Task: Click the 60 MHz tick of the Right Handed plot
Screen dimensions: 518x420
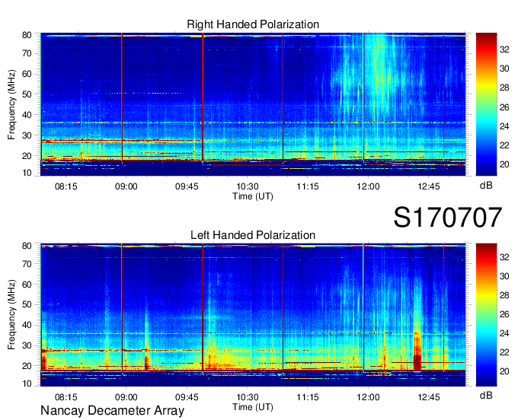Action: pos(27,74)
